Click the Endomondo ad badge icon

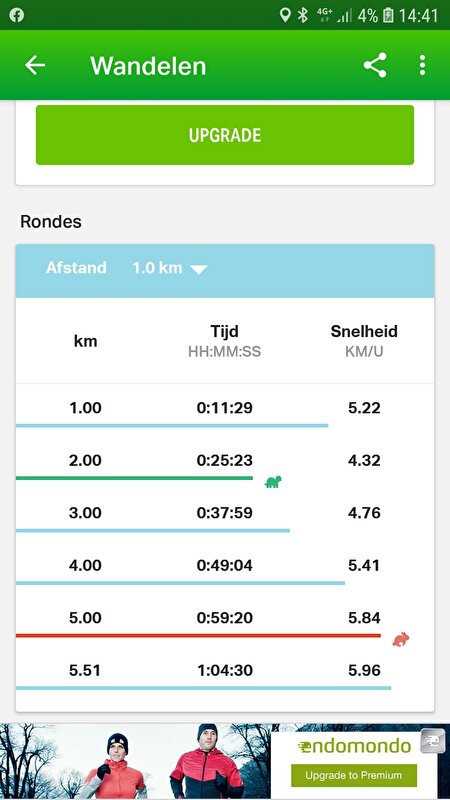[x=433, y=741]
